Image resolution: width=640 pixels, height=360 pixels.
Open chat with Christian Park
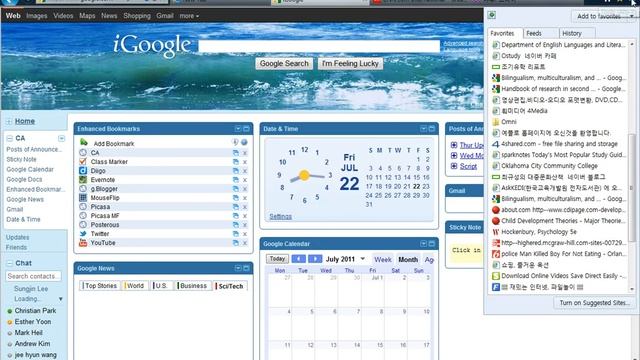click(35, 311)
